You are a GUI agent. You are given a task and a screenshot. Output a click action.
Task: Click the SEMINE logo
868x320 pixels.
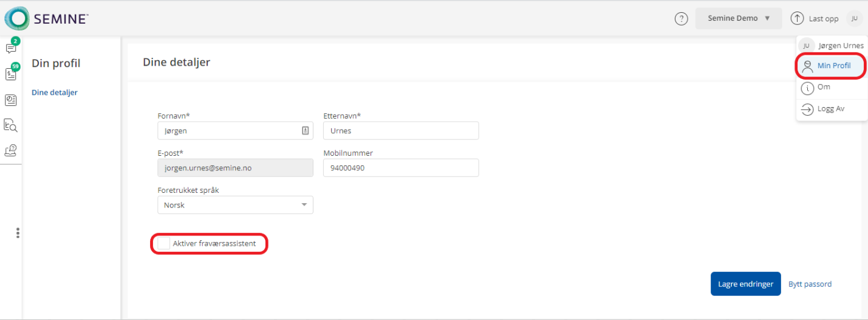47,19
